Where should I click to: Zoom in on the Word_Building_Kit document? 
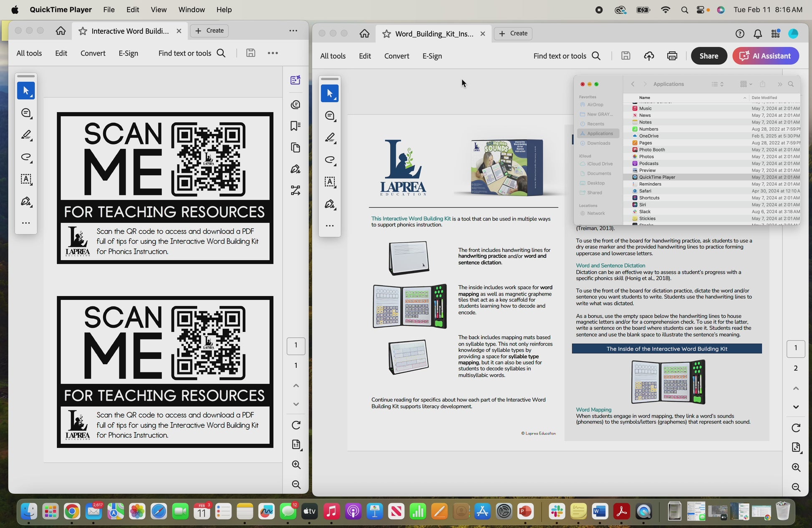pos(796,468)
